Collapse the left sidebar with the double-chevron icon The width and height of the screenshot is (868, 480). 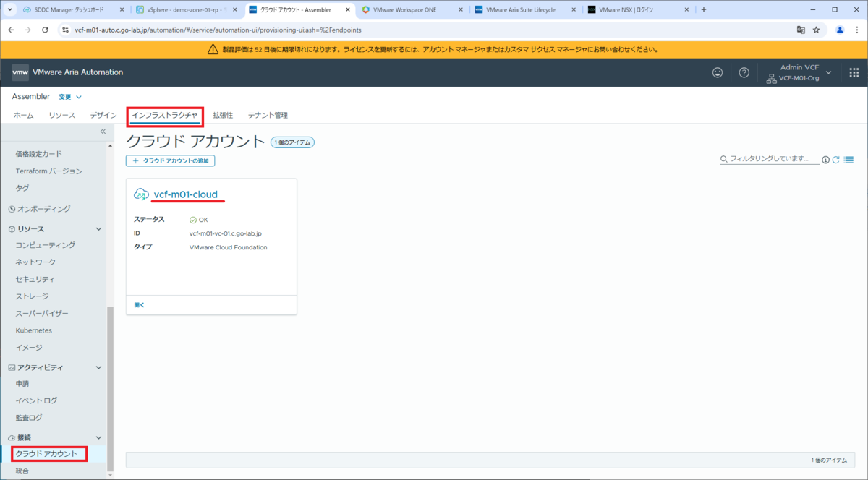click(x=103, y=132)
